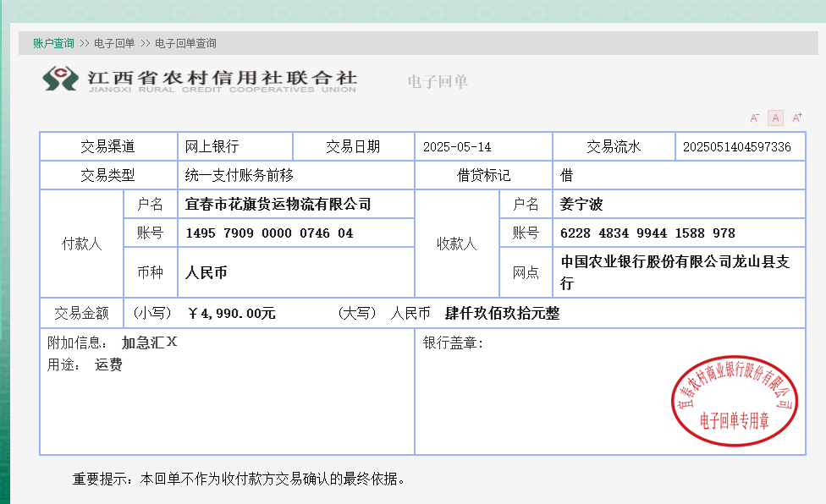Select the normal font size A button
Screen dimensions: 826x504
click(775, 118)
